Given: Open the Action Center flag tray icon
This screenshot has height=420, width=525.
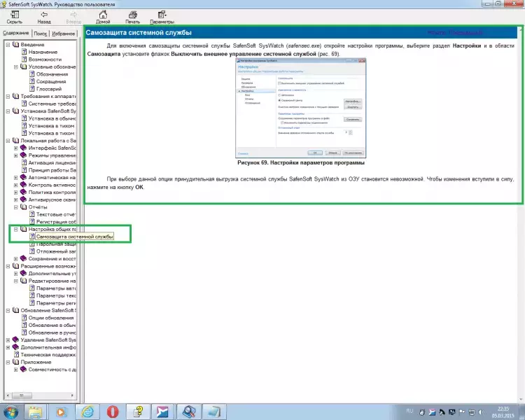Looking at the screenshot, I should 462,412.
